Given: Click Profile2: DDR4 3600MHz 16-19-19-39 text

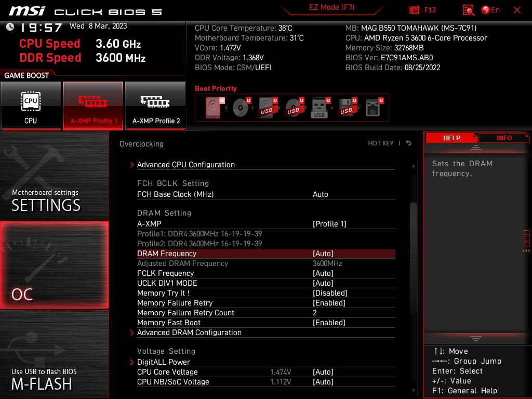Looking at the screenshot, I should pos(199,244).
